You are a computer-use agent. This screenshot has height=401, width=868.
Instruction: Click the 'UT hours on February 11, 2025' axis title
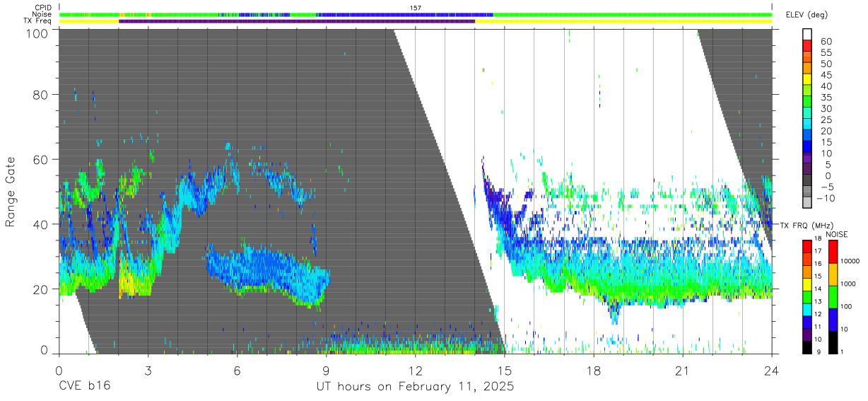pyautogui.click(x=415, y=387)
